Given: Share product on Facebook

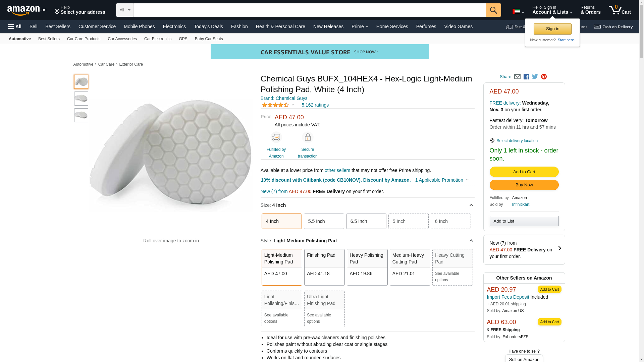Looking at the screenshot, I should click(x=526, y=77).
